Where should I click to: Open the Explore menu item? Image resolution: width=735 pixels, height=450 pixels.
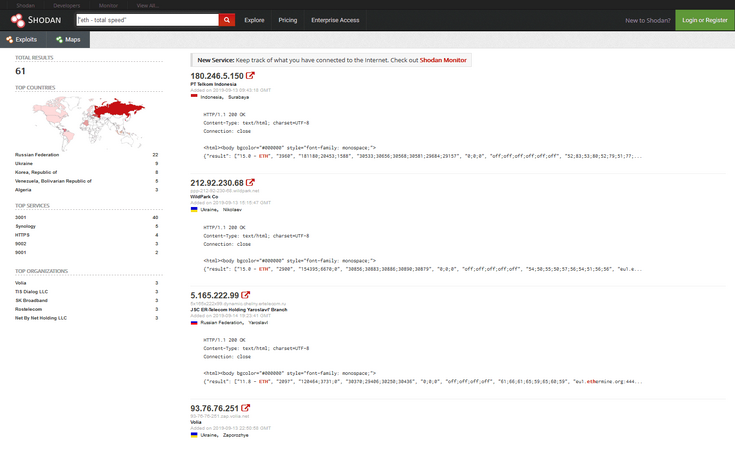point(254,20)
